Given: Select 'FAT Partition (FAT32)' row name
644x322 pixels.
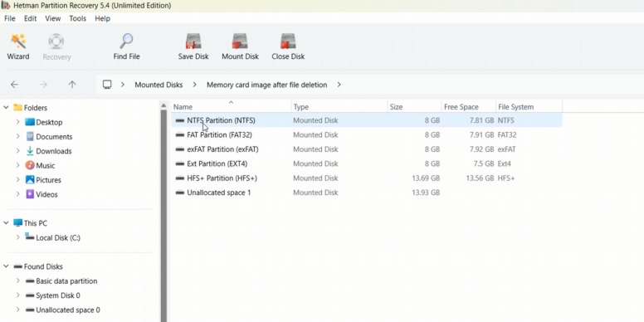Looking at the screenshot, I should [x=219, y=135].
